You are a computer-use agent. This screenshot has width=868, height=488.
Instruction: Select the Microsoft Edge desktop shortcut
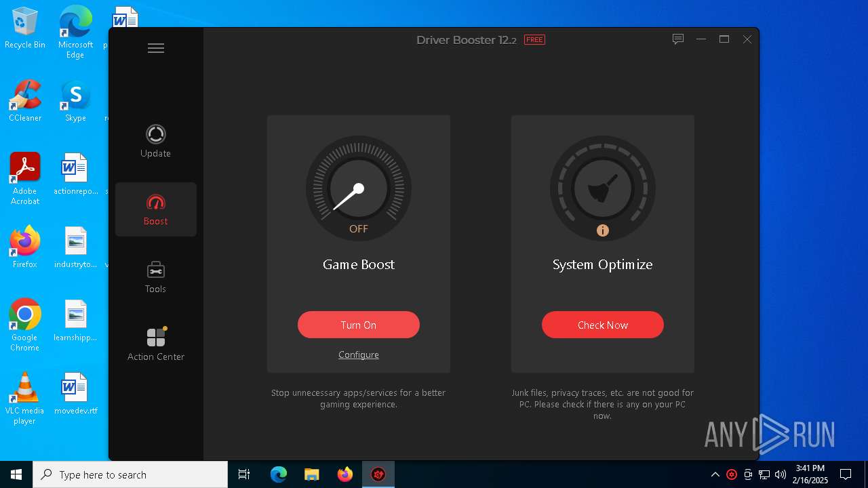coord(75,33)
